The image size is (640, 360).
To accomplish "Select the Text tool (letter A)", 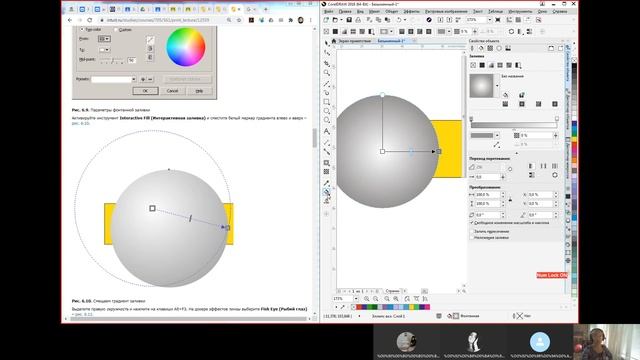I will 327,131.
